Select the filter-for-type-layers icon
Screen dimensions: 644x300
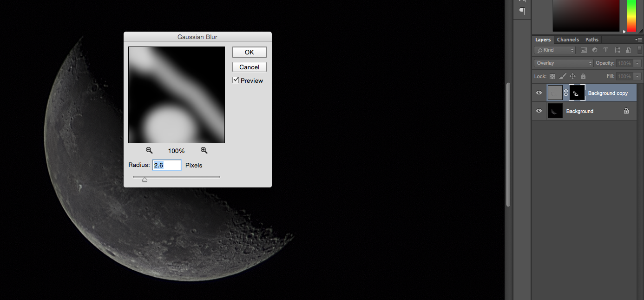(x=606, y=50)
